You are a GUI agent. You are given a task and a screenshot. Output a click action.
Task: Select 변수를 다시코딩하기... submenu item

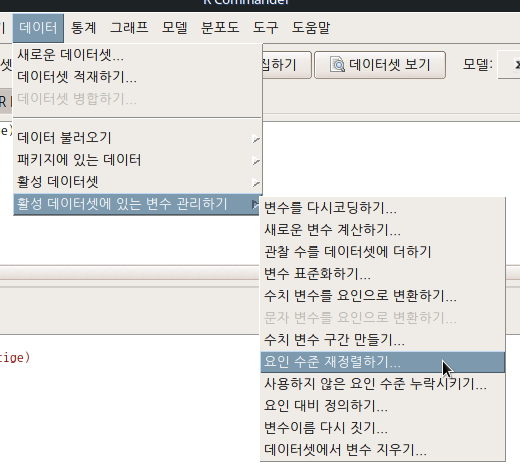pos(383,208)
